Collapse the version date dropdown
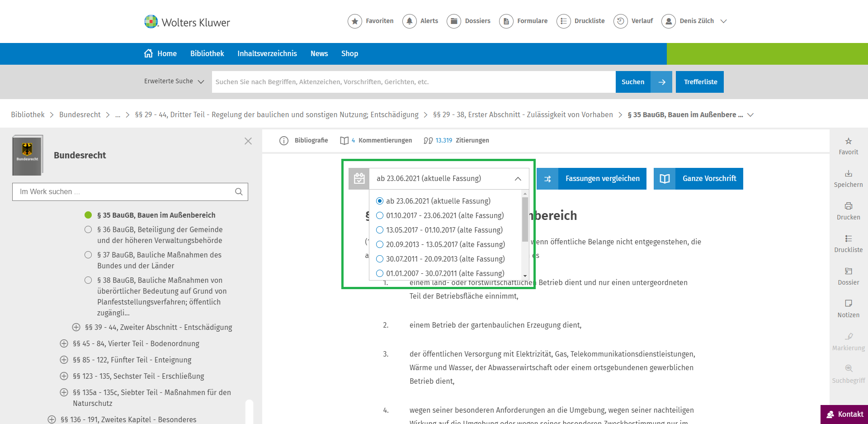The height and width of the screenshot is (424, 868). 518,179
